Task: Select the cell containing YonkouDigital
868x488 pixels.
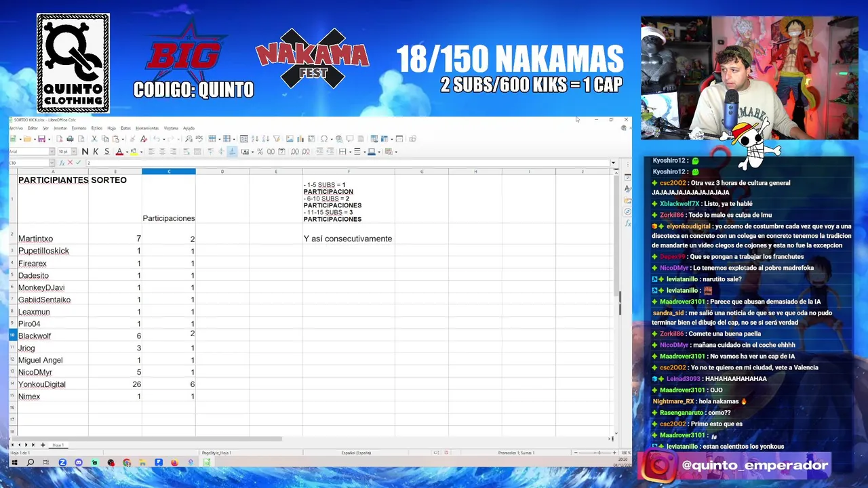Action: (x=53, y=384)
